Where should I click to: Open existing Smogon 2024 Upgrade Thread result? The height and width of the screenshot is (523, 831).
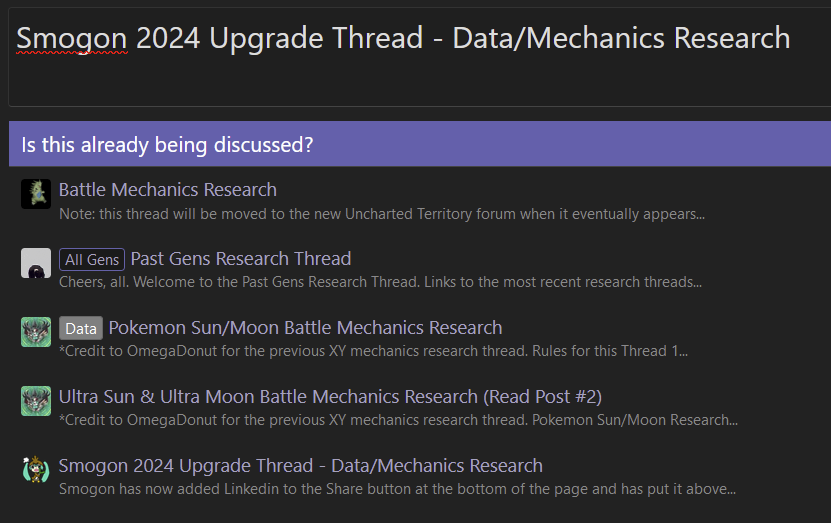[300, 465]
